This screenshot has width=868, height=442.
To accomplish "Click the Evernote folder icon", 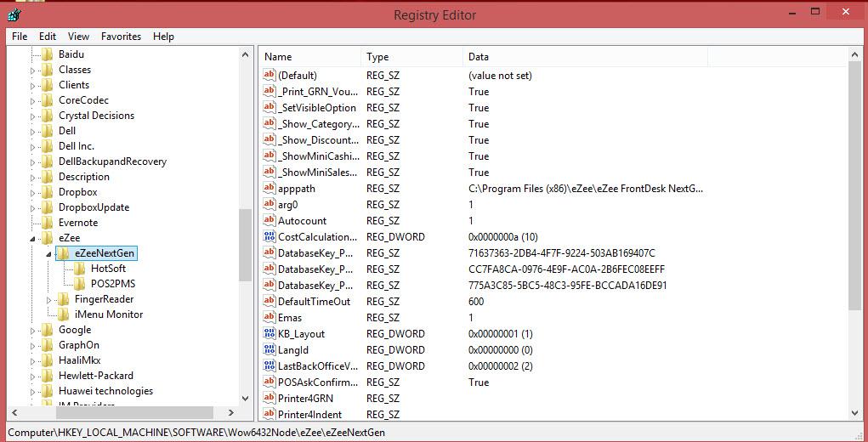I will coord(48,223).
